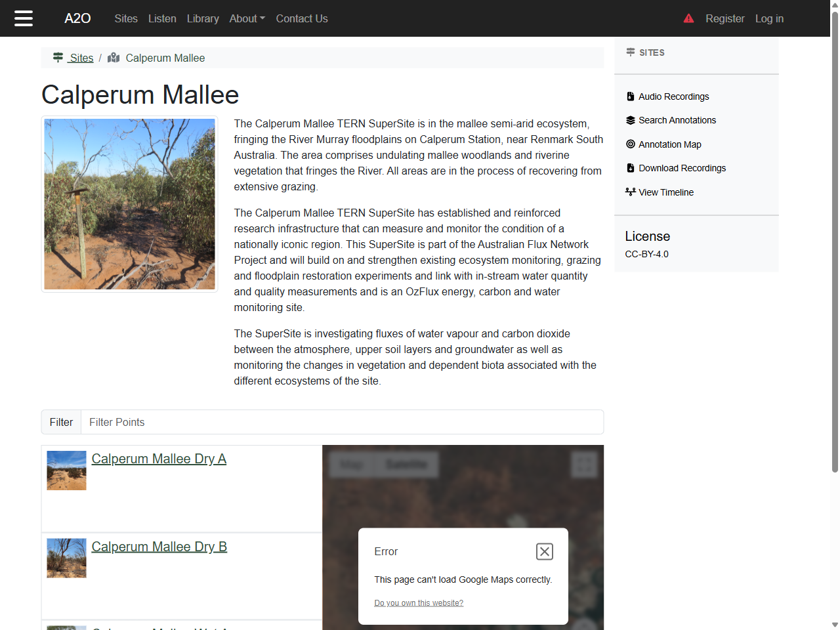Image resolution: width=840 pixels, height=630 pixels.
Task: Go to the A2O home page
Action: tap(77, 18)
